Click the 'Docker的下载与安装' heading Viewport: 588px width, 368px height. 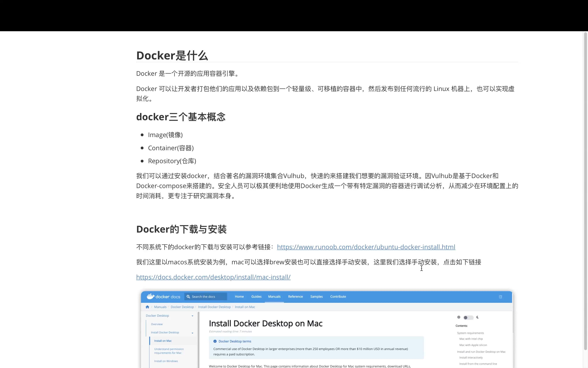[x=181, y=229]
